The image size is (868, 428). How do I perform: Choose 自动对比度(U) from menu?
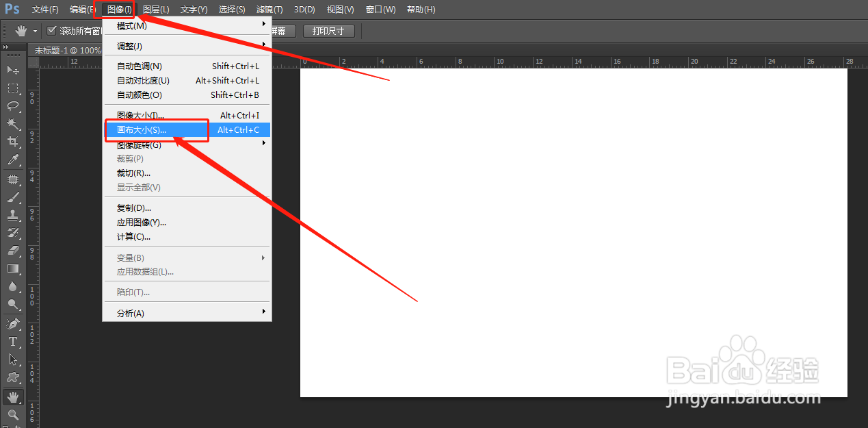186,81
